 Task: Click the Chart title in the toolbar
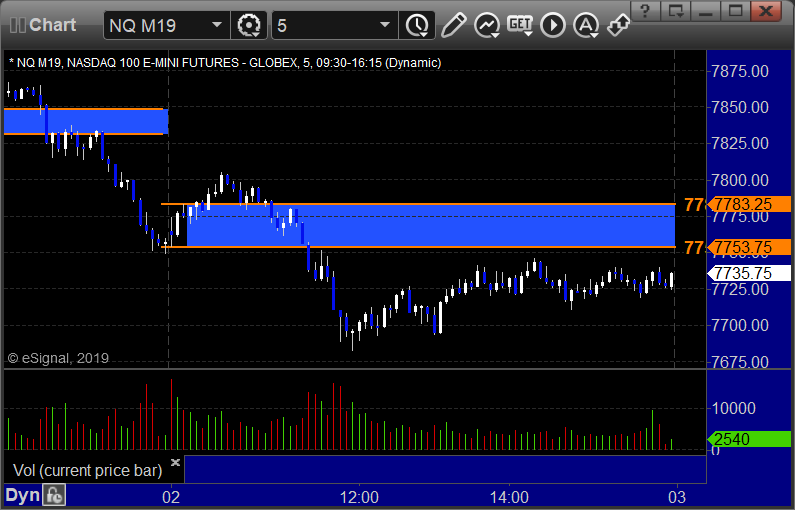coord(52,25)
